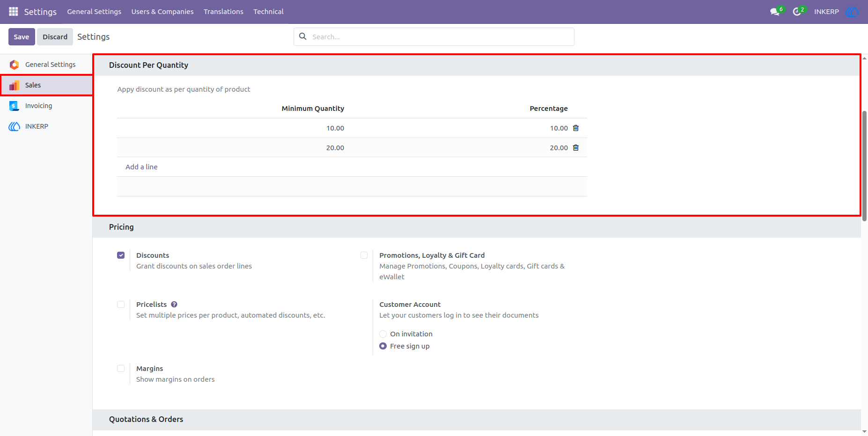Click the Minimum Quantity column header
868x436 pixels.
313,109
